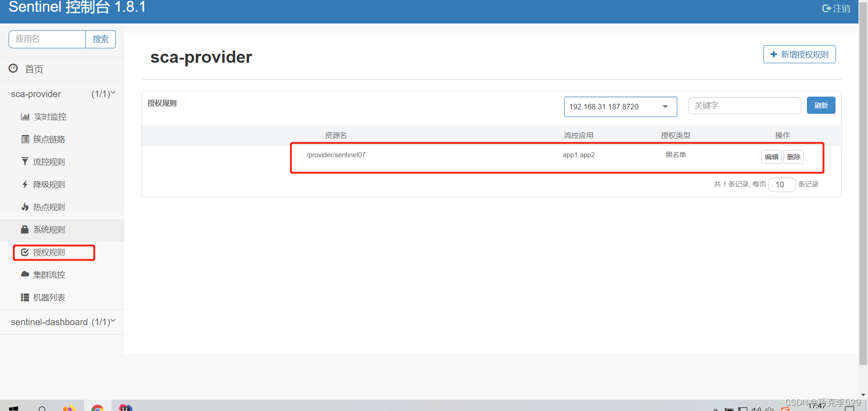Go to 流控规则 flow rules
Viewport: 868px width, 411px height.
(49, 162)
